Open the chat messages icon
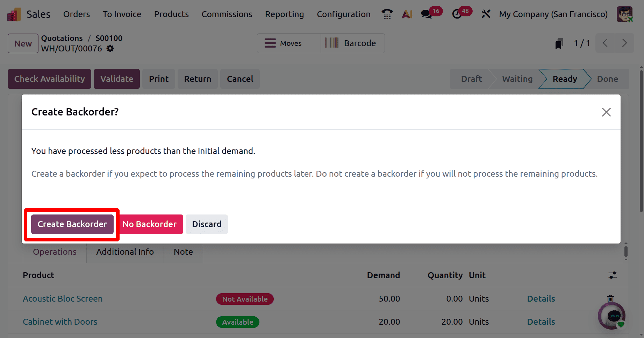The width and height of the screenshot is (644, 338). click(426, 14)
